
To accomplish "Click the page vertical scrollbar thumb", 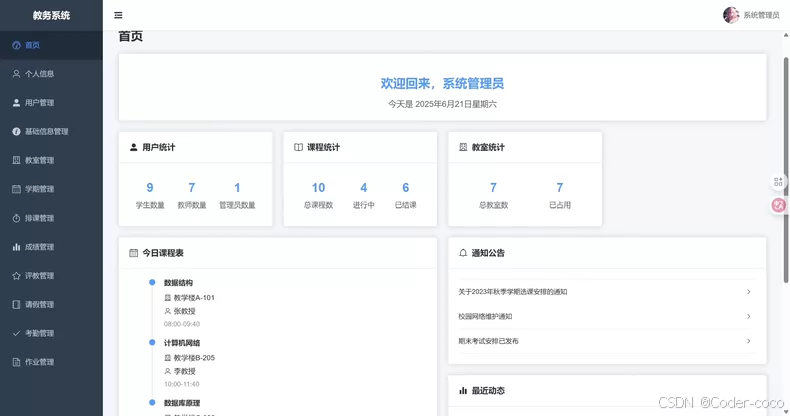I will point(785,170).
